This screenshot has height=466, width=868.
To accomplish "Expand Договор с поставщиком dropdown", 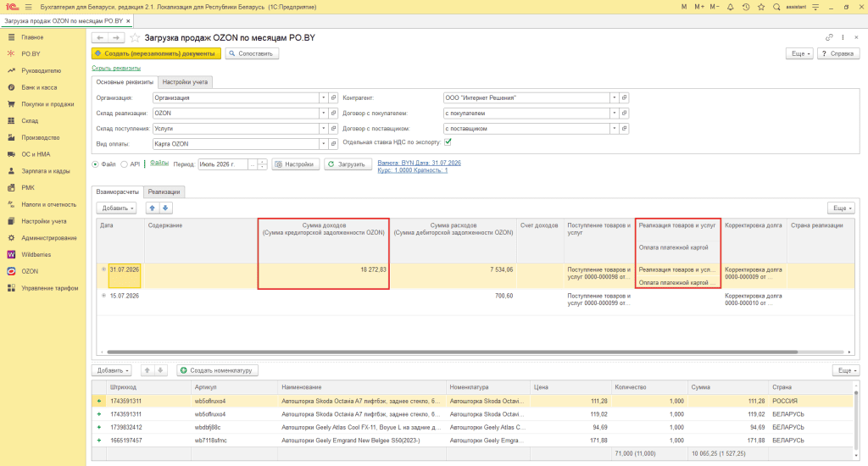I will click(614, 129).
